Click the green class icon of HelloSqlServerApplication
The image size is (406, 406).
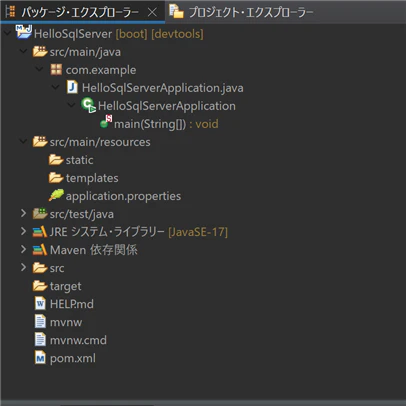[x=88, y=105]
